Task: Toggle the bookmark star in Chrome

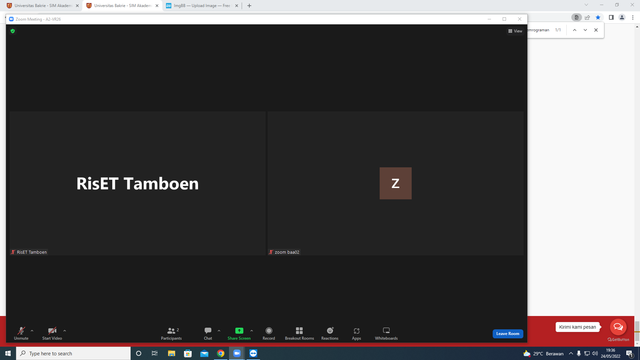Action: [x=598, y=18]
